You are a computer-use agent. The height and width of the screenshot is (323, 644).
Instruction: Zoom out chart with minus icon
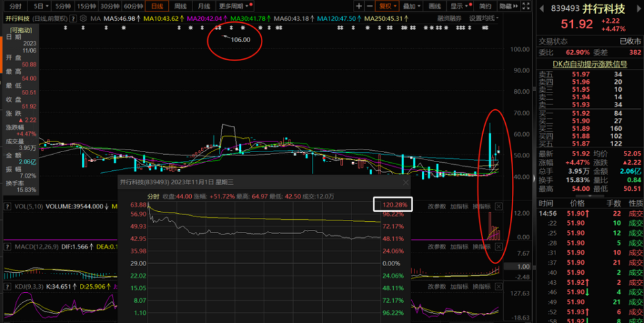[370, 6]
